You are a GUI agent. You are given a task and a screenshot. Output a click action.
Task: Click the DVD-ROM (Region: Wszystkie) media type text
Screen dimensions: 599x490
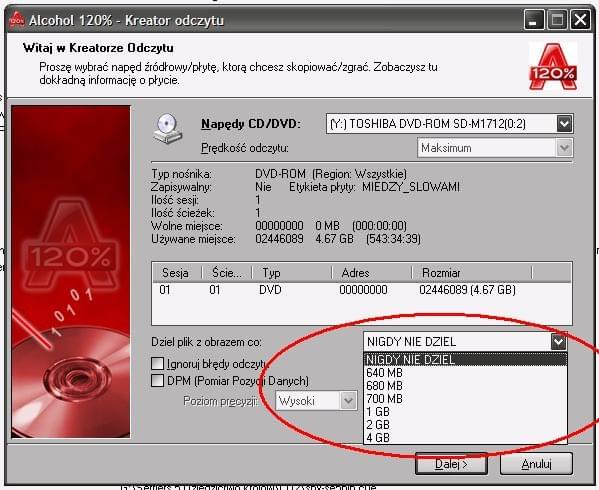point(331,174)
